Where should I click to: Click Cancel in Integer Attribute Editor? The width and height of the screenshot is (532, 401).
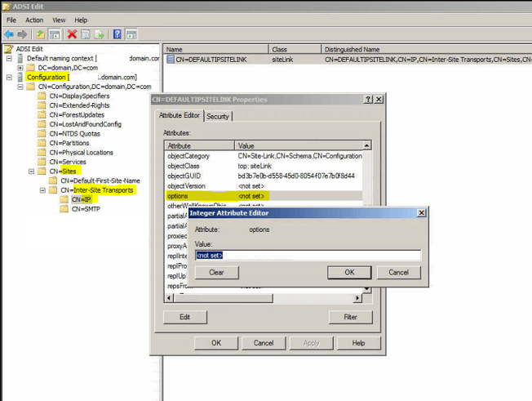(x=399, y=272)
